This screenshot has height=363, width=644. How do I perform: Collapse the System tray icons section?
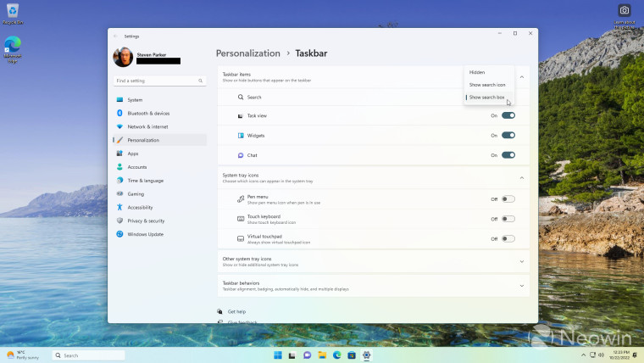click(522, 177)
